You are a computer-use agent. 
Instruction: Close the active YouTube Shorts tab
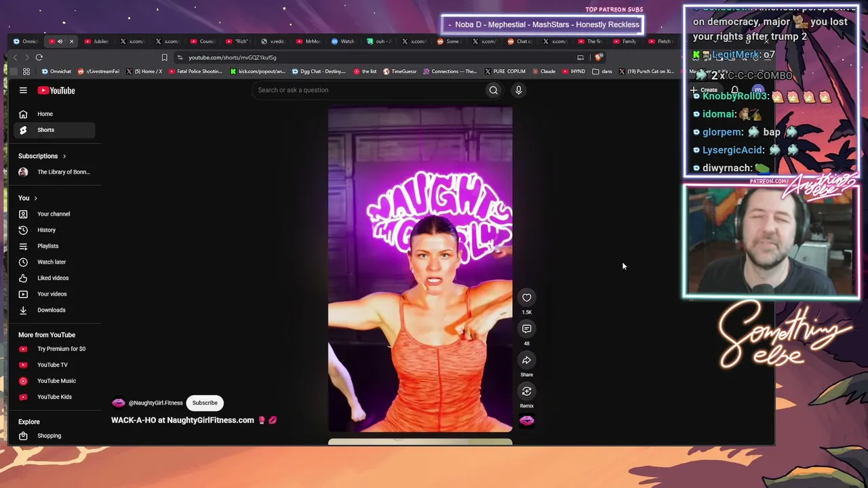point(71,41)
